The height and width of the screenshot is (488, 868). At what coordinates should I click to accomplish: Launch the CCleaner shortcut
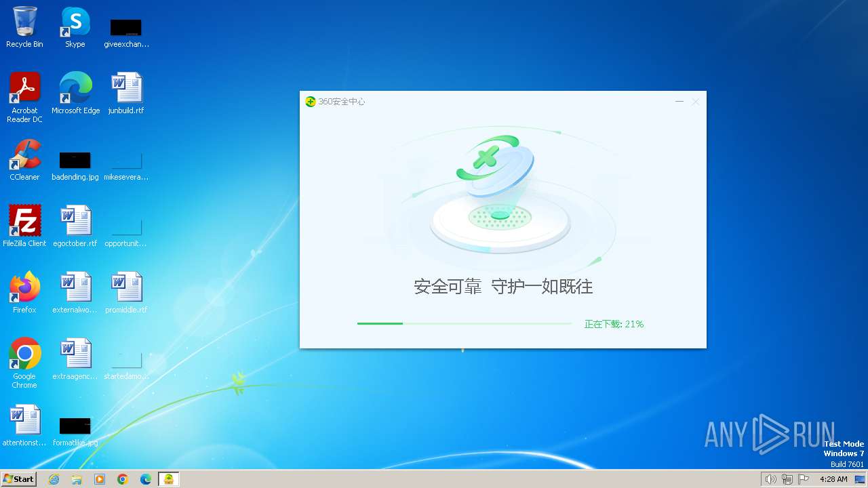coord(24,160)
